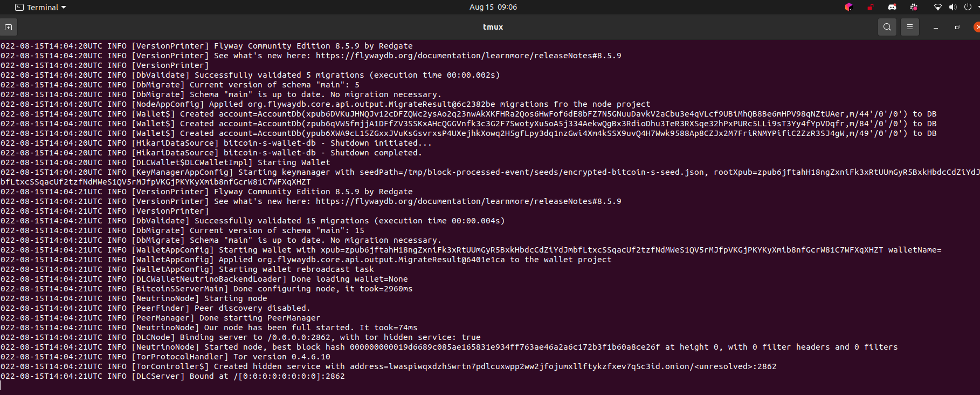This screenshot has width=980, height=395.
Task: Activate the search icon in the terminal header
Action: point(887,26)
